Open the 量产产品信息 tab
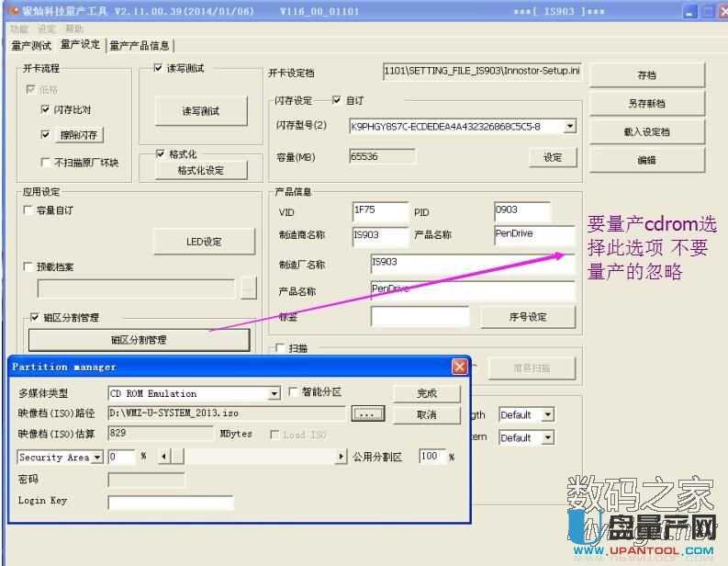 click(x=140, y=45)
